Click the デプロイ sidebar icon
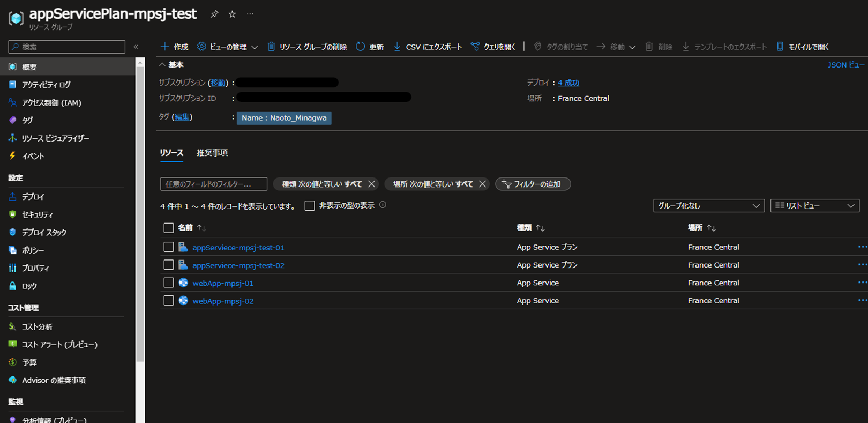 (x=12, y=197)
